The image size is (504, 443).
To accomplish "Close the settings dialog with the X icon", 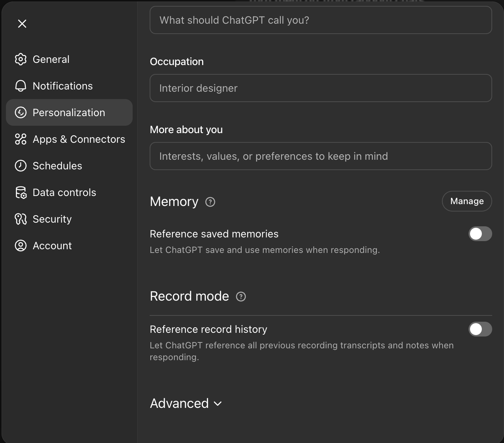I will click(x=22, y=24).
